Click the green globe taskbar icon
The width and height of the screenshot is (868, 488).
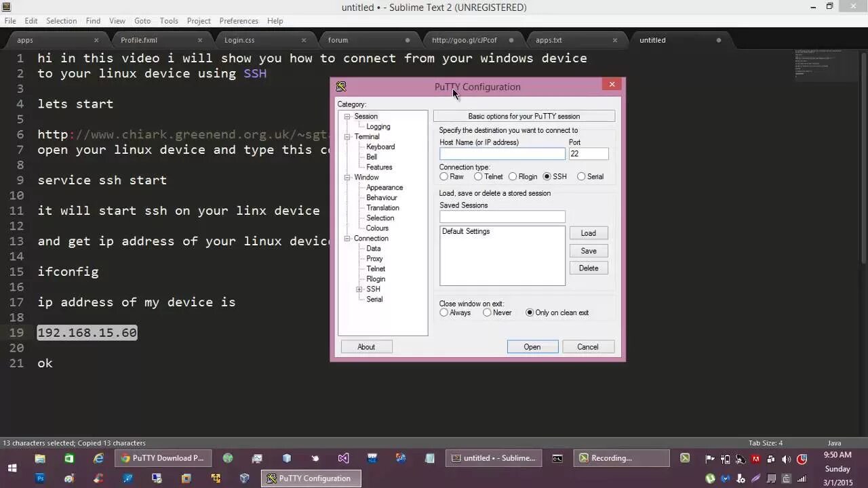pos(228,458)
